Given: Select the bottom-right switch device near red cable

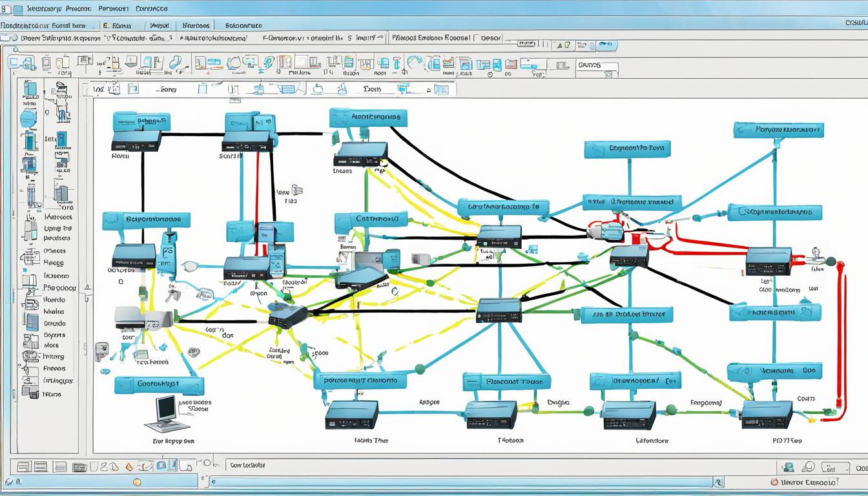Looking at the screenshot, I should [767, 413].
